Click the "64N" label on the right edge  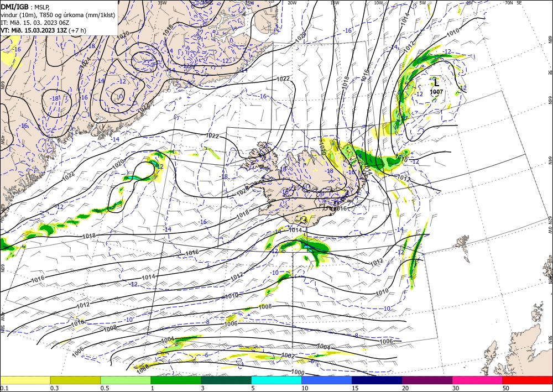tap(550, 160)
